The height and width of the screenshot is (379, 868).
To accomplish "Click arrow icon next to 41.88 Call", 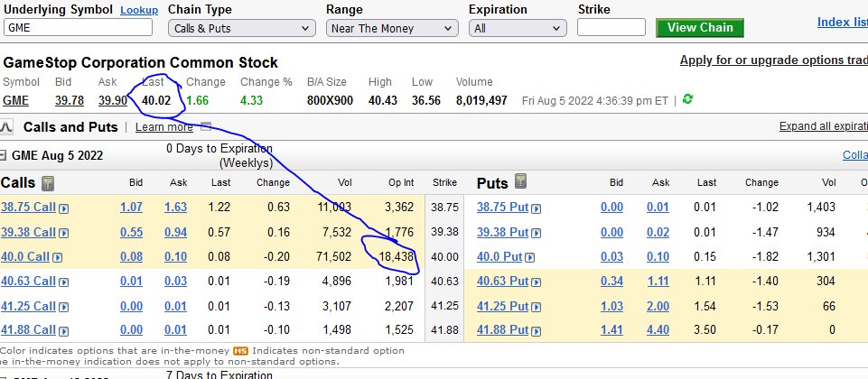I will click(64, 331).
